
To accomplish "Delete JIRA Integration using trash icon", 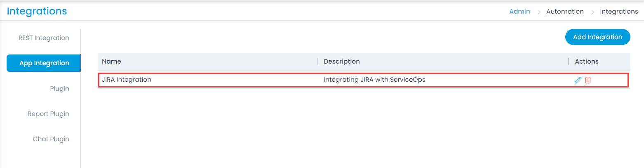I will pos(588,80).
